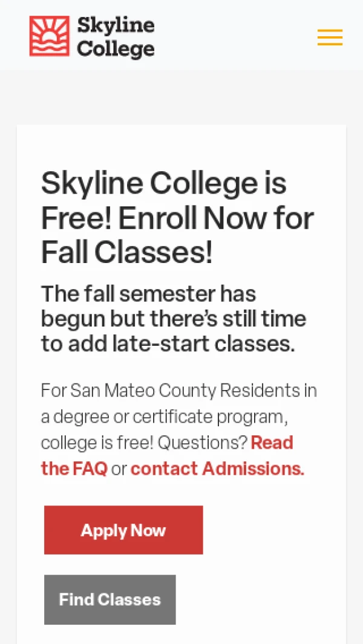Open the "contact Admissions." link

(x=217, y=469)
